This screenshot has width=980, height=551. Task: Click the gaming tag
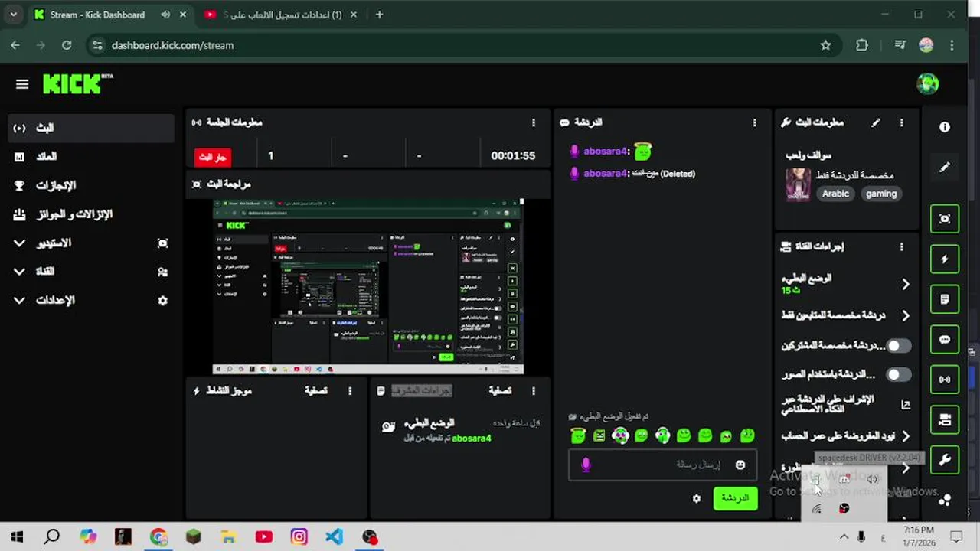pyautogui.click(x=881, y=194)
